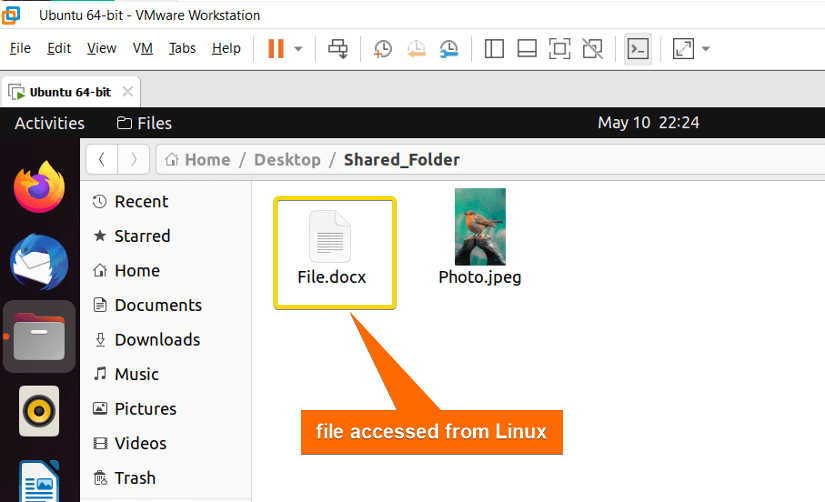Select the File.docx document
Viewport: 825px width, 502px height.
[331, 248]
